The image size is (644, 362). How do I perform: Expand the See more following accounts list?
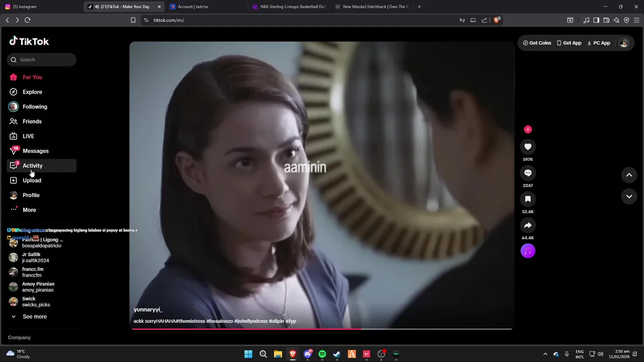pyautogui.click(x=29, y=317)
